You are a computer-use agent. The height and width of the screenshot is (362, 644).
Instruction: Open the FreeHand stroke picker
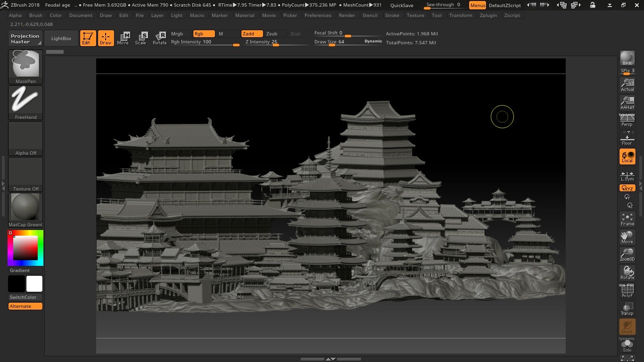[25, 103]
